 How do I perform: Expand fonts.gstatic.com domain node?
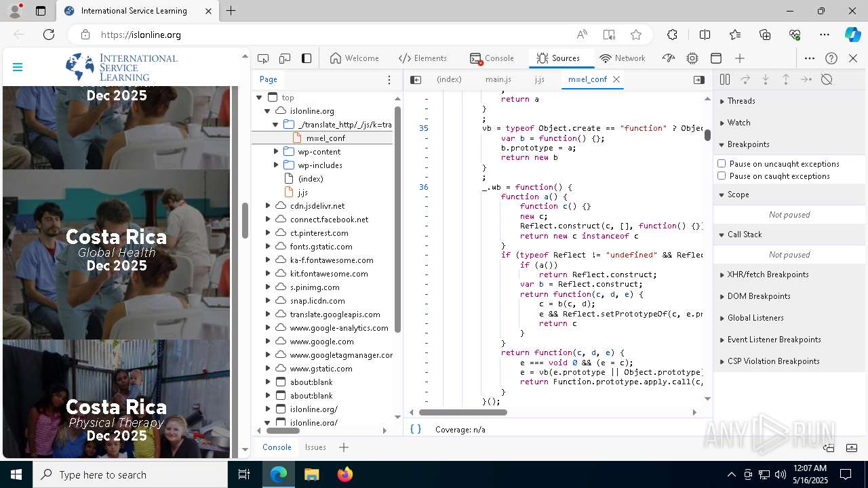click(268, 247)
